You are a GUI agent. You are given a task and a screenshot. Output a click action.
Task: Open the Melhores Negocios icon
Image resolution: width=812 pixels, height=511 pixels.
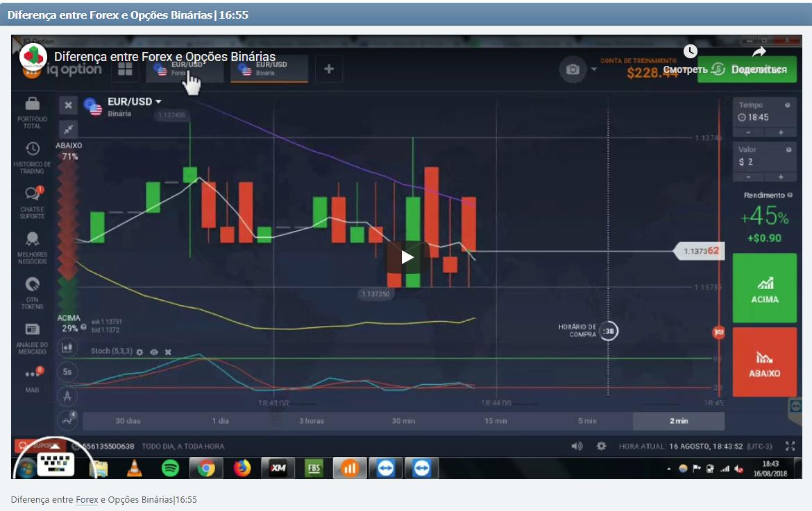(x=33, y=240)
